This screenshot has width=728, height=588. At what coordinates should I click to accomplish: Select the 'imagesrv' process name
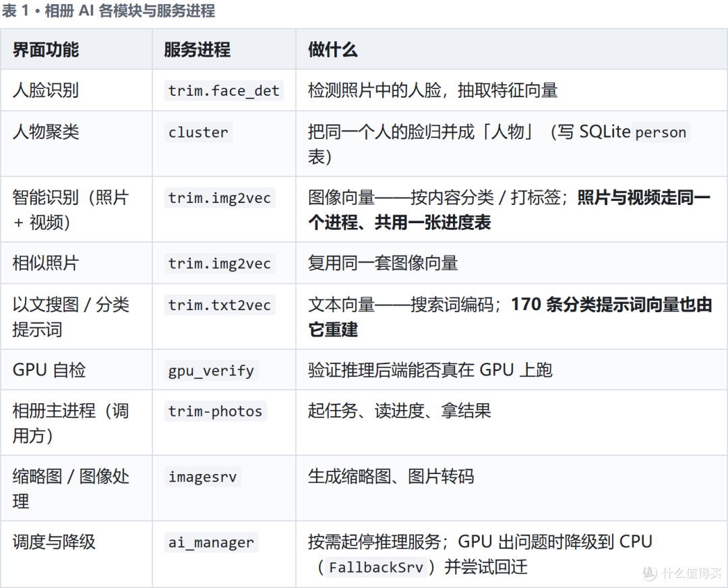point(202,477)
